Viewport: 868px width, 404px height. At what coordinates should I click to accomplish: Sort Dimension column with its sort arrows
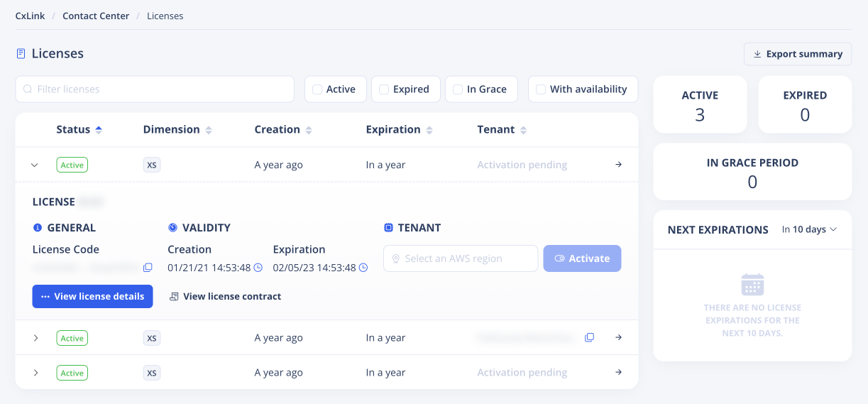(x=209, y=130)
